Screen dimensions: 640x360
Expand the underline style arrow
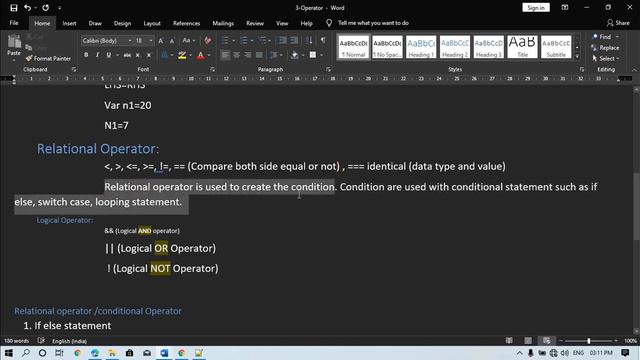(117, 55)
